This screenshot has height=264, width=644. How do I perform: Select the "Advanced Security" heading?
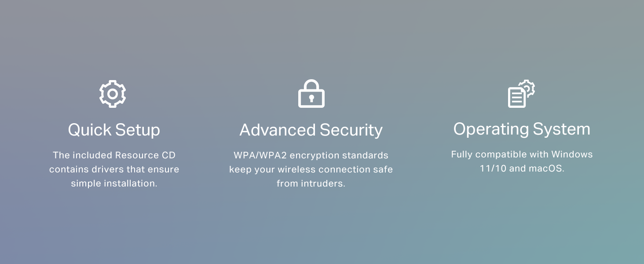pos(311,130)
